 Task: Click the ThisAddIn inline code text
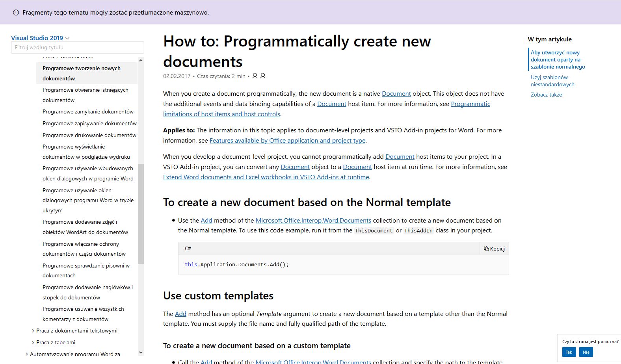[418, 231]
